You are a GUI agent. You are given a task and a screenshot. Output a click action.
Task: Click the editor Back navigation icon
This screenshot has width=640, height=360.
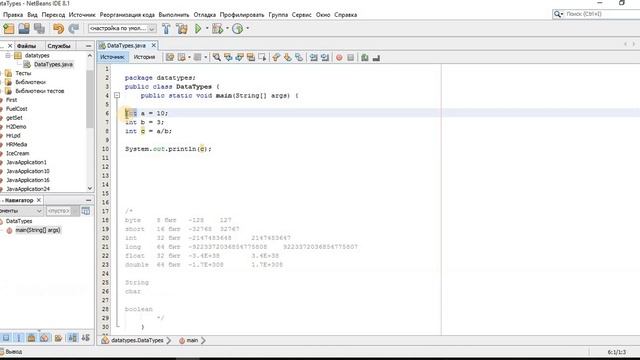click(x=182, y=58)
